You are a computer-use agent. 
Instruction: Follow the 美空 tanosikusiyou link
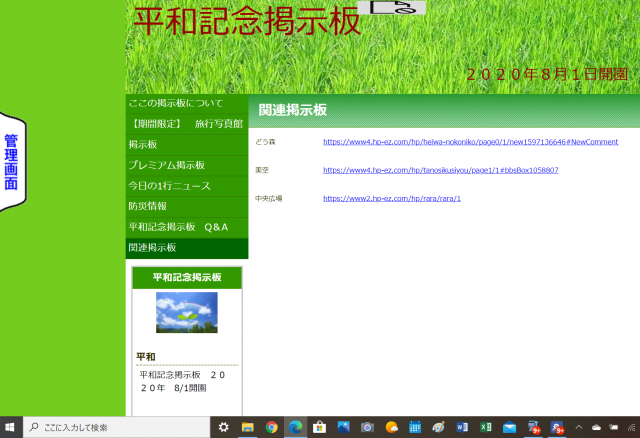tap(440, 170)
